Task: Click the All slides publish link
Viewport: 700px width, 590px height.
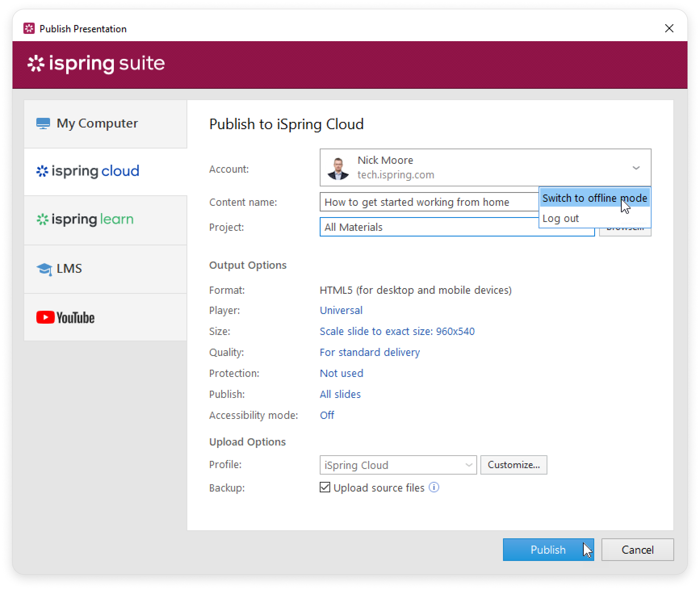Action: [x=340, y=394]
